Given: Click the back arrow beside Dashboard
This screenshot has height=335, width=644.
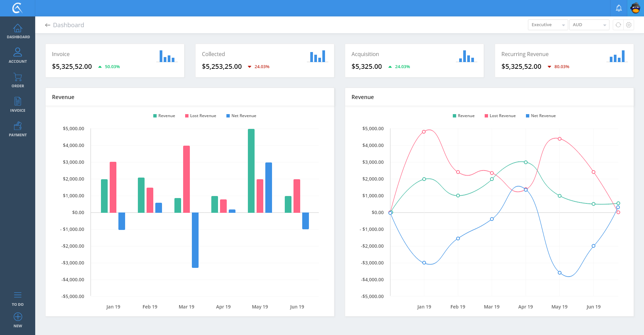Looking at the screenshot, I should pos(48,25).
